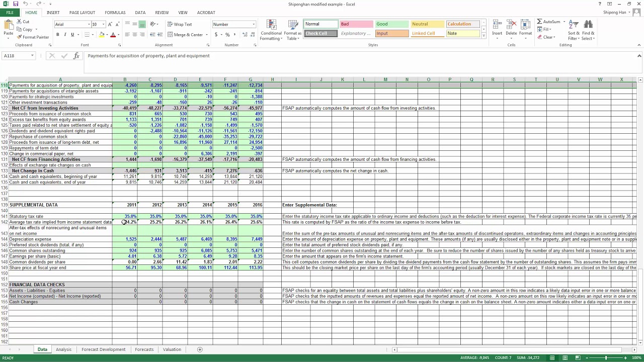Select the Bottom Align icon
The height and width of the screenshot is (362, 644).
tap(142, 24)
